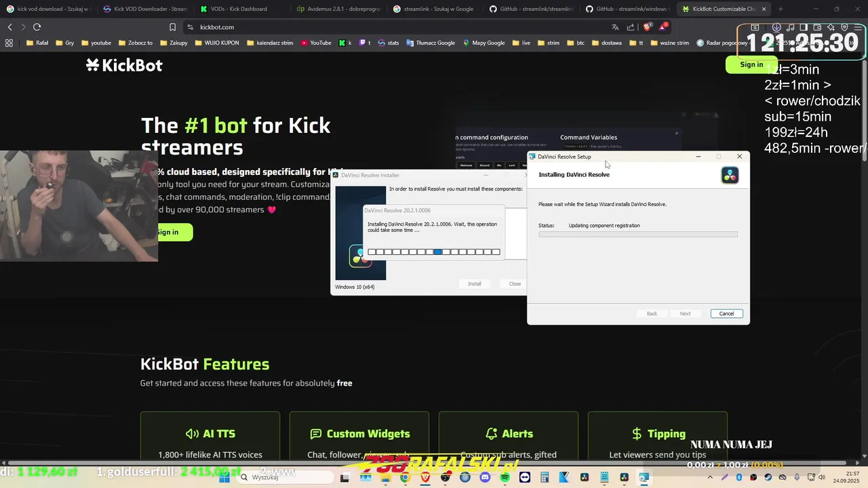Switch to Kick VOD Downloader tab

[145, 9]
